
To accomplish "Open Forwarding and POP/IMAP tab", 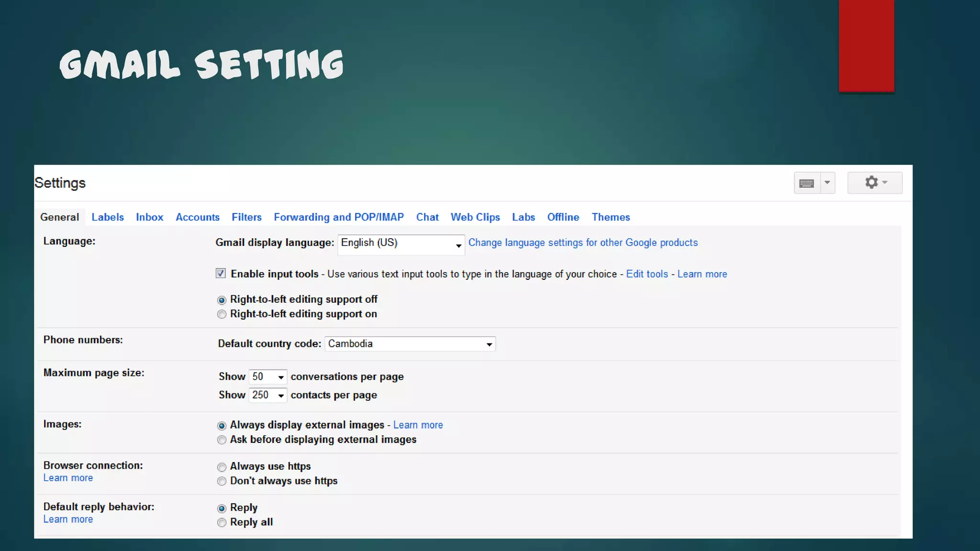I will click(x=339, y=217).
